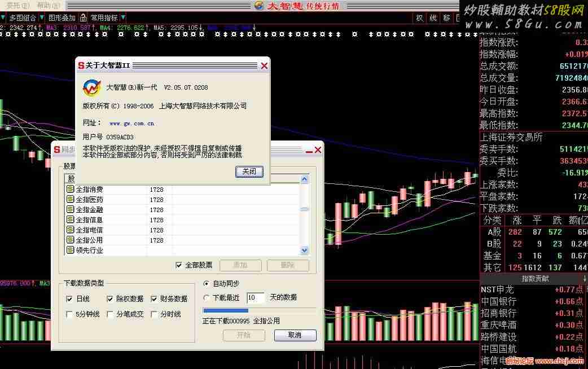This screenshot has height=369, width=588.
Task: Click the days input field showing 10
Action: pyautogui.click(x=256, y=298)
